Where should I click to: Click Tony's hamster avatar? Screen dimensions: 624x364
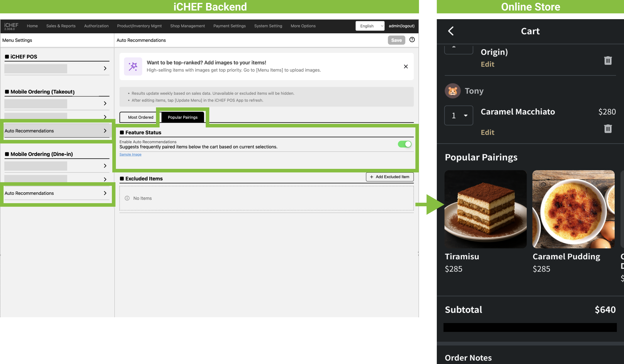click(452, 91)
